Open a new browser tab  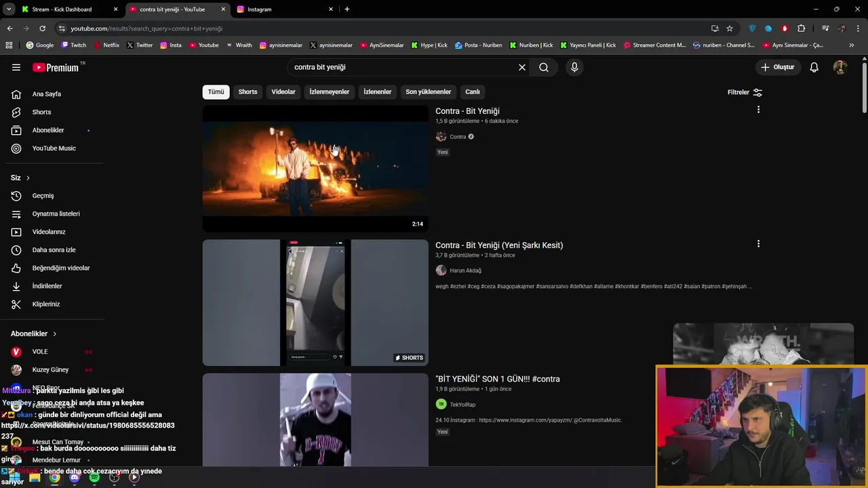[x=347, y=9]
